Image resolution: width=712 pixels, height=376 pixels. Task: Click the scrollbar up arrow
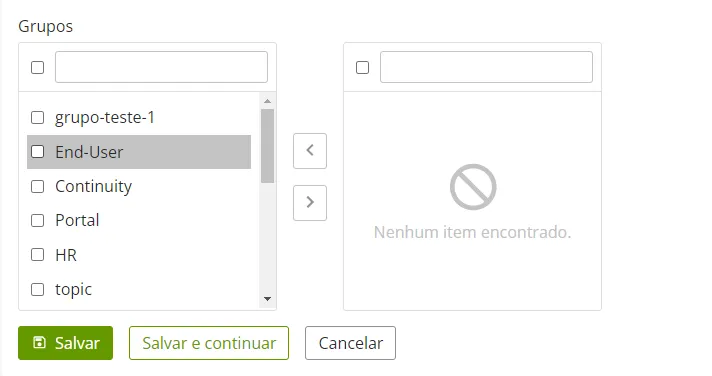(267, 101)
